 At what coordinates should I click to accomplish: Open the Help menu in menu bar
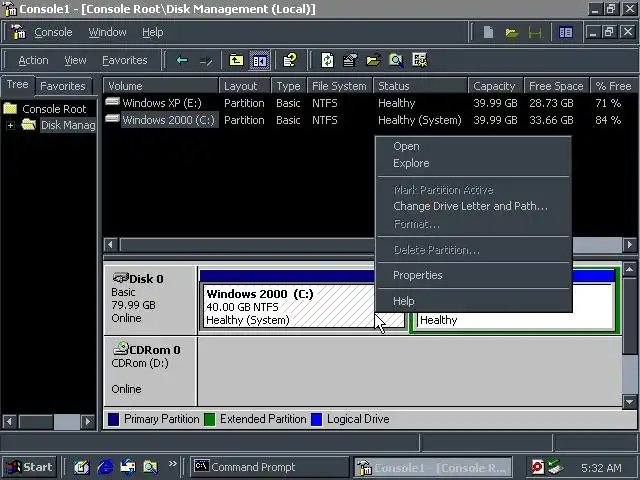click(x=153, y=32)
